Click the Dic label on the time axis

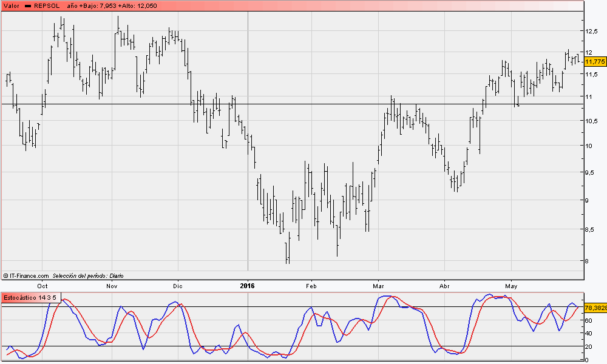[178, 285]
